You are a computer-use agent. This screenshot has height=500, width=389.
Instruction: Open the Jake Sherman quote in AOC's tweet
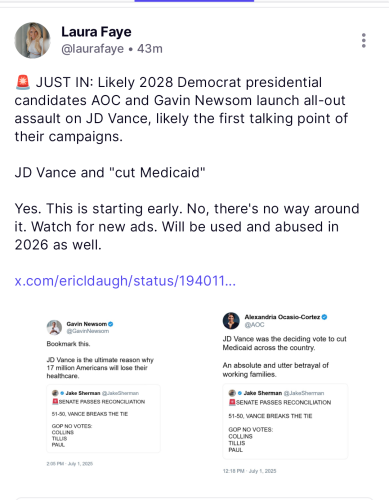click(285, 421)
